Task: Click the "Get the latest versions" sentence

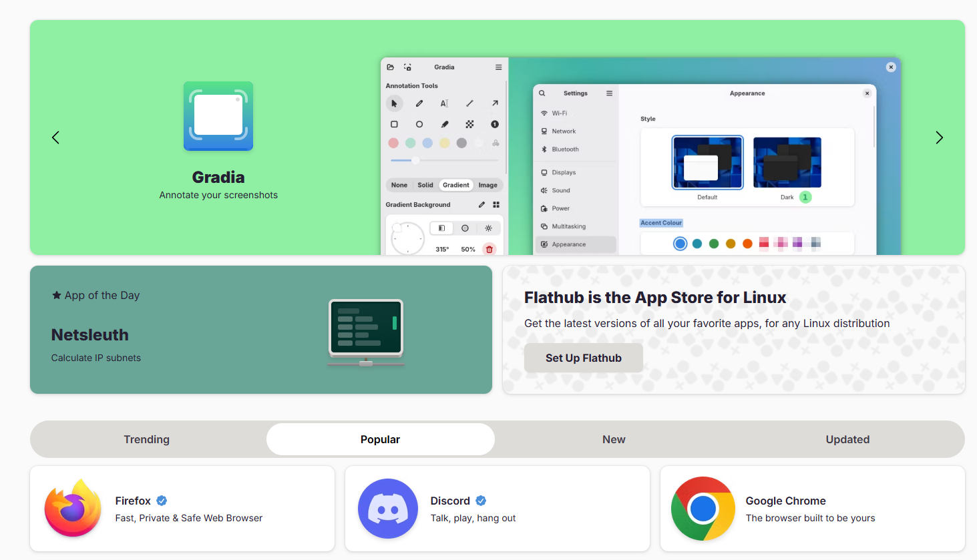Action: 707,324
